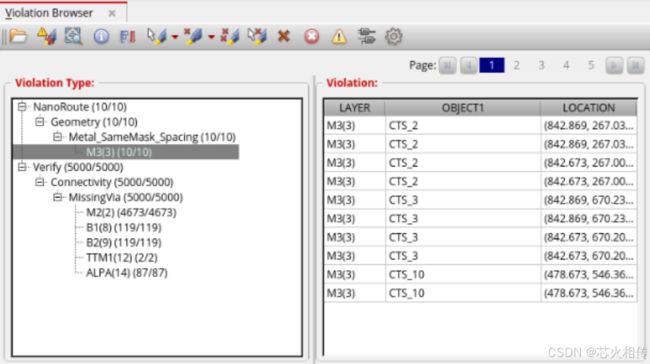Click the cursor with red X marker icon
This screenshot has height=364, width=650.
pos(257,36)
